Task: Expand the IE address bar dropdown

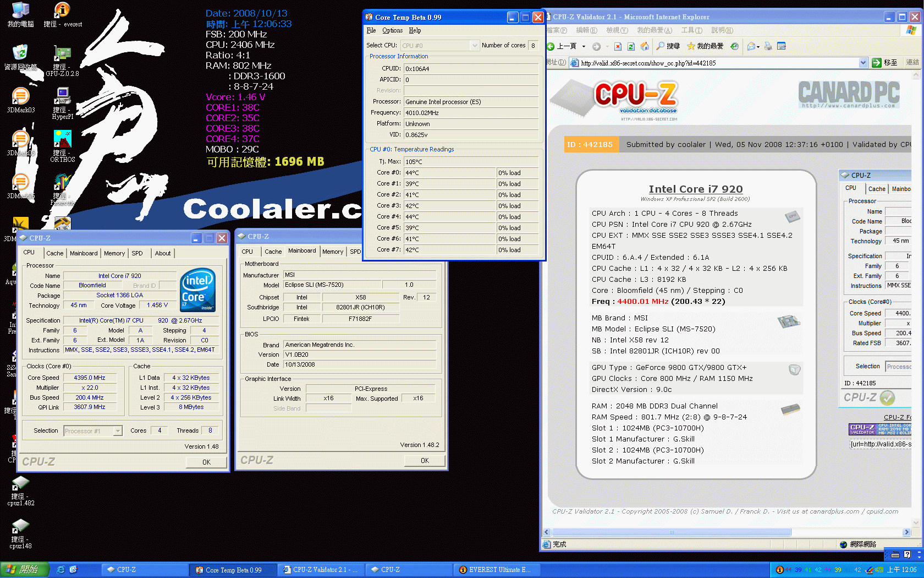Action: (x=863, y=63)
